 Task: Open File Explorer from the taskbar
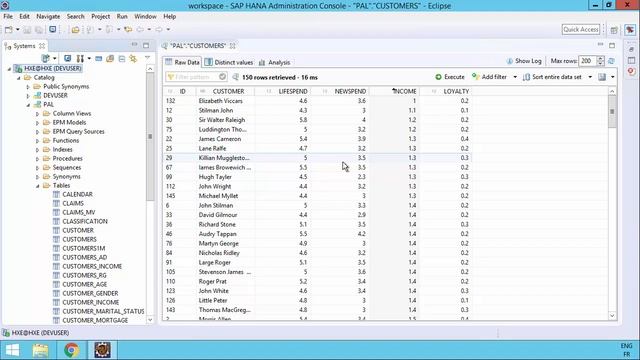(40, 350)
